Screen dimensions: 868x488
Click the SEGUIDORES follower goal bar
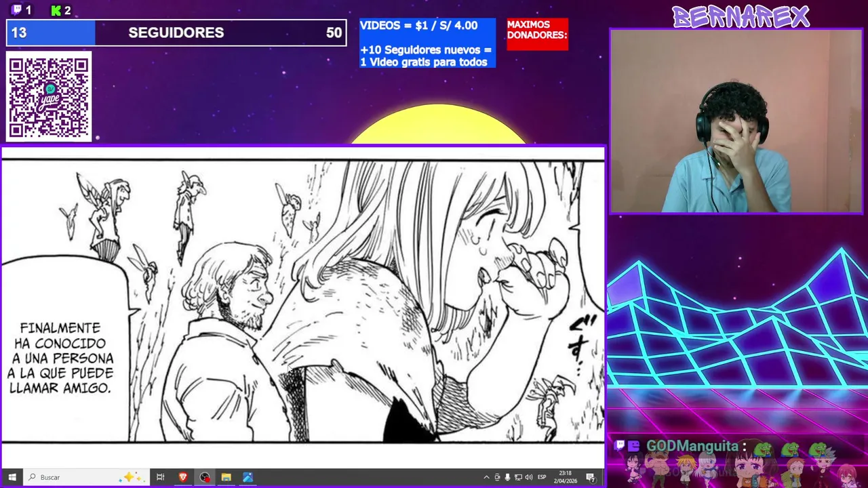176,33
